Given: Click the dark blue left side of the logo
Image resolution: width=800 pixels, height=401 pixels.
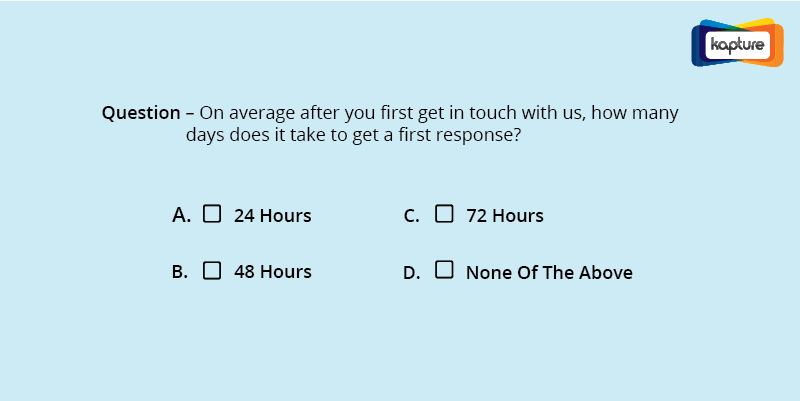Looking at the screenshot, I should click(698, 45).
